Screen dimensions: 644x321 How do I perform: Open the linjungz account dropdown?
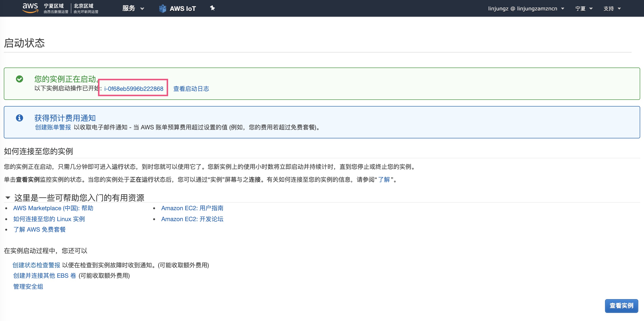point(526,9)
